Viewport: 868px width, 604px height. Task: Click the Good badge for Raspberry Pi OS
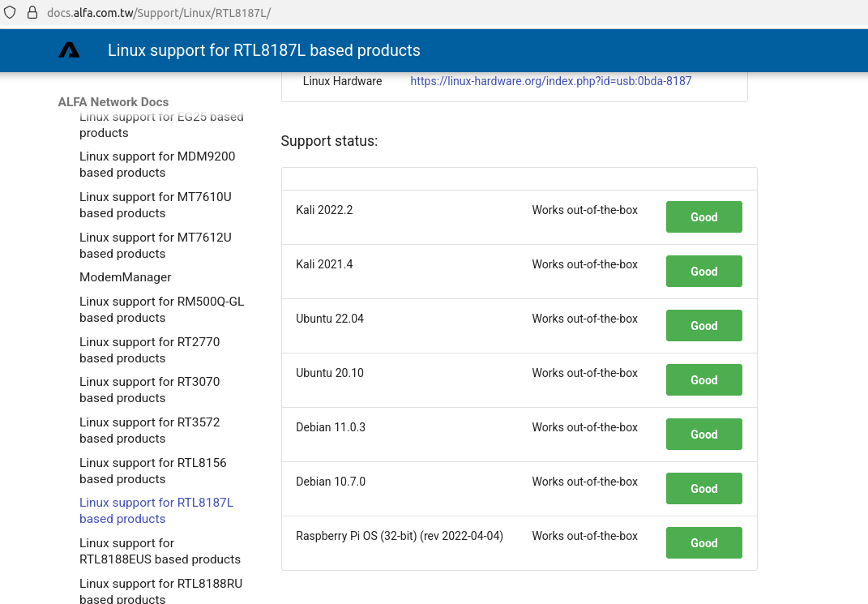tap(703, 542)
